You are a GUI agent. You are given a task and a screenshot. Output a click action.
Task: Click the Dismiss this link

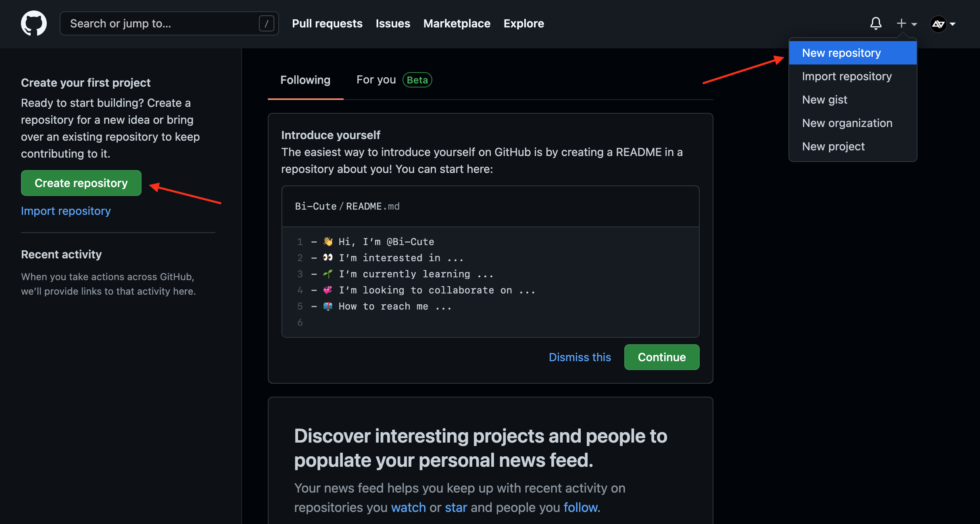580,357
